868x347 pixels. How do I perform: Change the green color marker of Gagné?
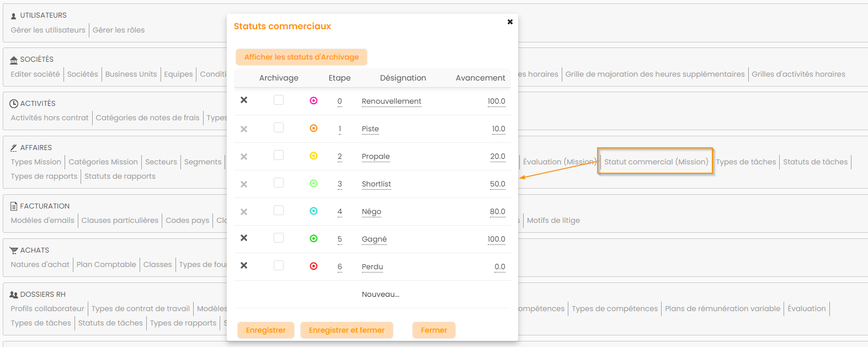(x=313, y=239)
